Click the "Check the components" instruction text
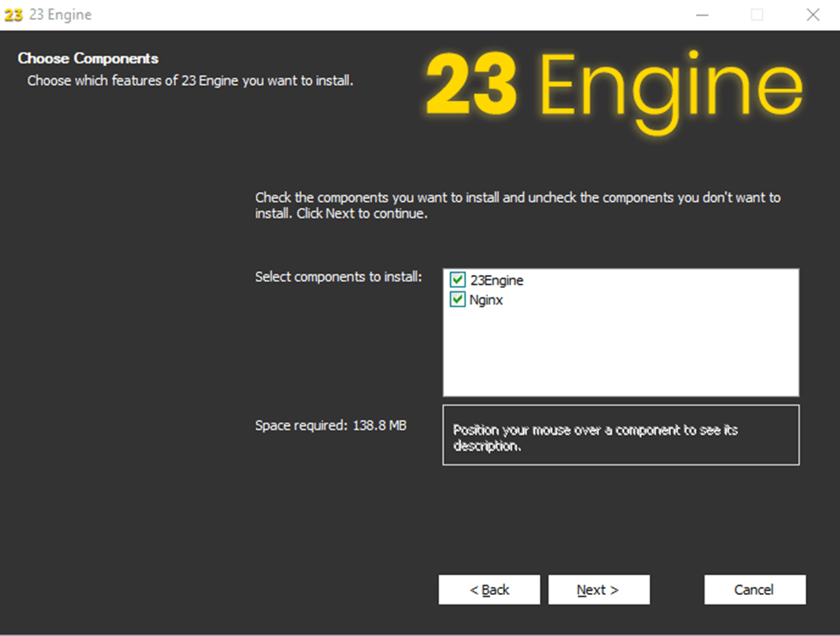 click(518, 205)
